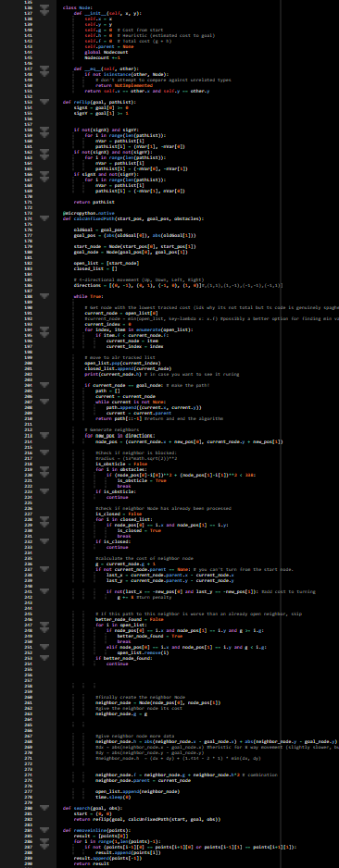The width and height of the screenshot is (339, 868).
Task: Fold the 'if not current_node.parent == None' block
Action: click(44, 568)
